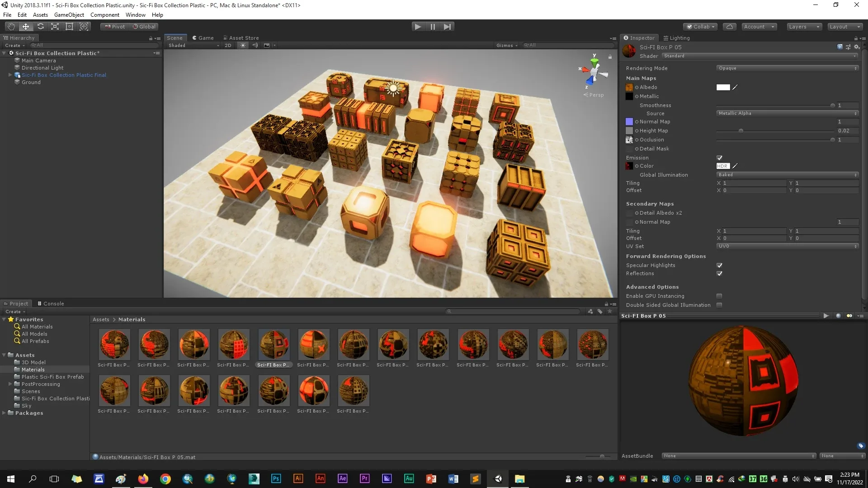Image resolution: width=868 pixels, height=488 pixels.
Task: Click the Step frame button
Action: tap(447, 27)
